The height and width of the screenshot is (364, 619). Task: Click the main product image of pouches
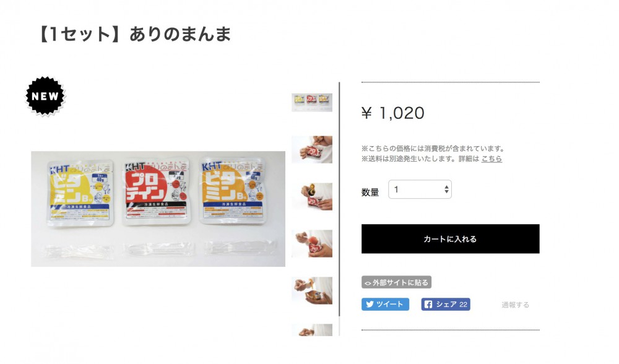click(x=158, y=209)
